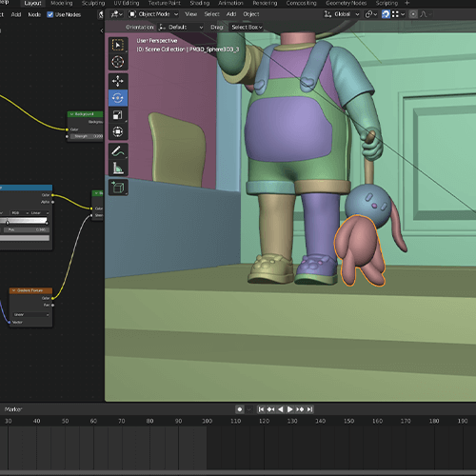Select dark color stop on color ramp
This screenshot has height=476, width=476.
coord(7,222)
